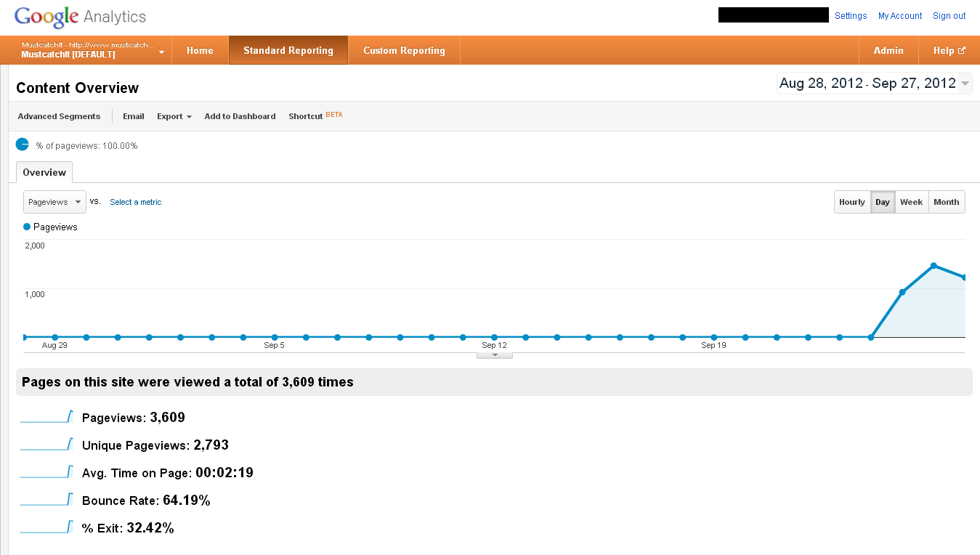The image size is (980, 555).
Task: Go to Custom Reporting tab
Action: [x=404, y=50]
